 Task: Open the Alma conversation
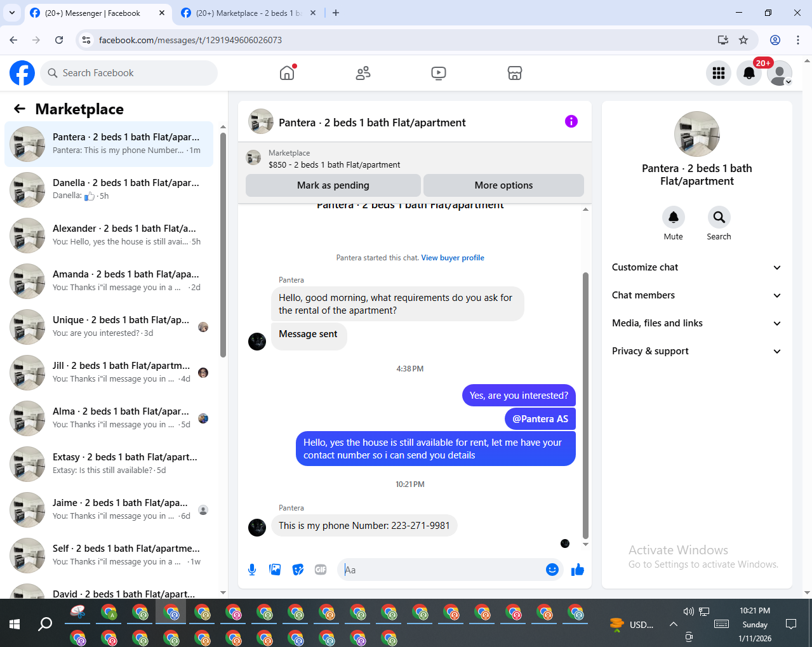109,418
